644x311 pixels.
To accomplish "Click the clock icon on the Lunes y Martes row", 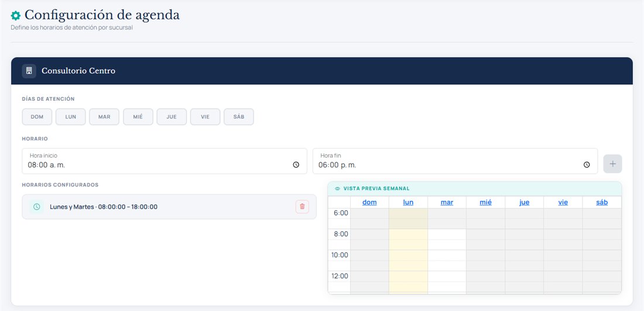I will (x=36, y=207).
